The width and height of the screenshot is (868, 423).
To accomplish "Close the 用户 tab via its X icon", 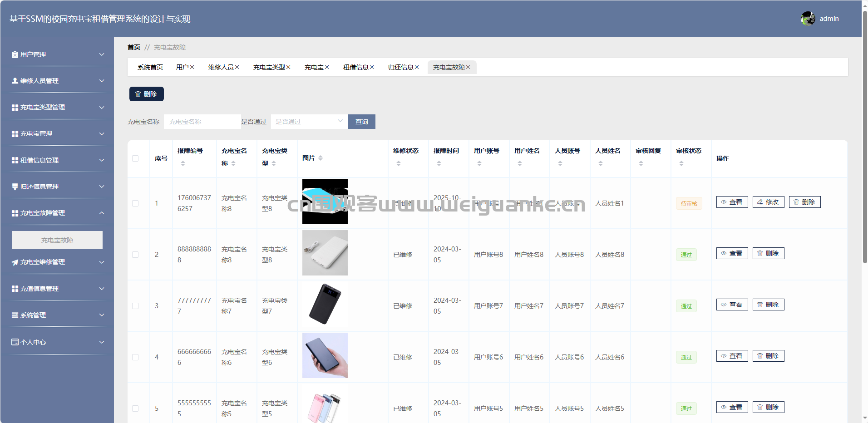I will pyautogui.click(x=192, y=67).
